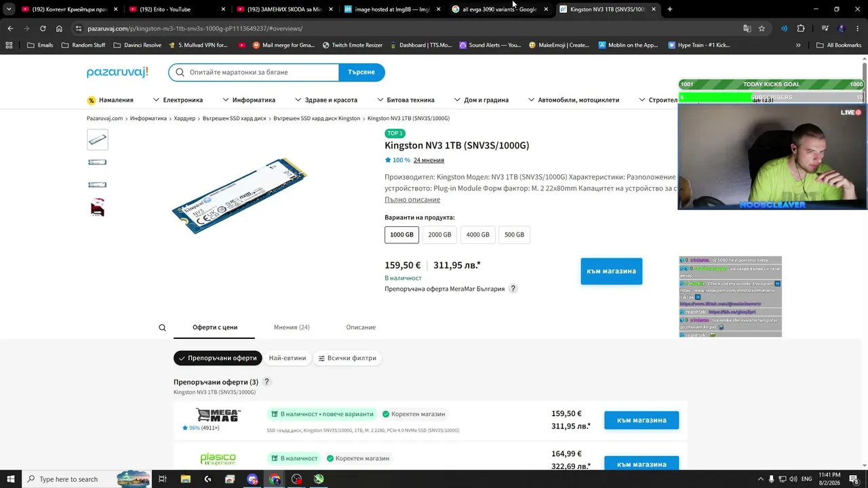
Task: Open OBS Studio from the taskbar
Action: pos(296,479)
